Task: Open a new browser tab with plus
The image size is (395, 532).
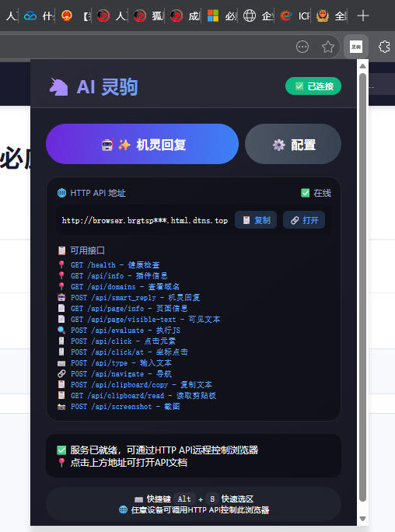Action: (x=363, y=16)
